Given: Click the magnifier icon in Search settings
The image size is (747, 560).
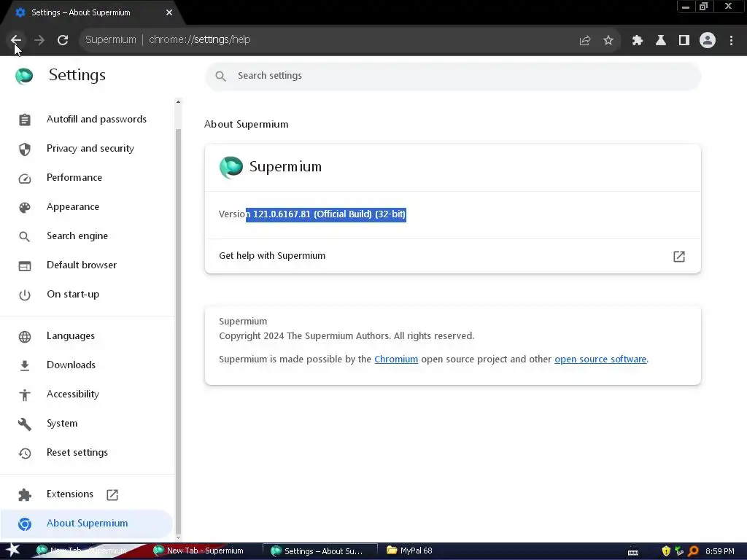Looking at the screenshot, I should pyautogui.click(x=220, y=76).
